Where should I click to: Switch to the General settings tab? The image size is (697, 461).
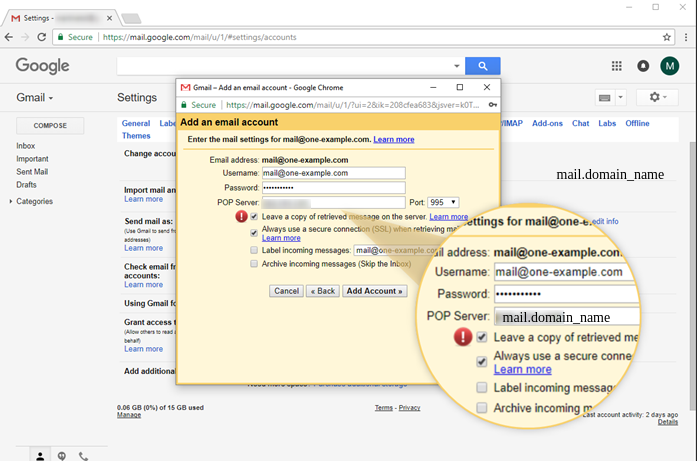[136, 124]
